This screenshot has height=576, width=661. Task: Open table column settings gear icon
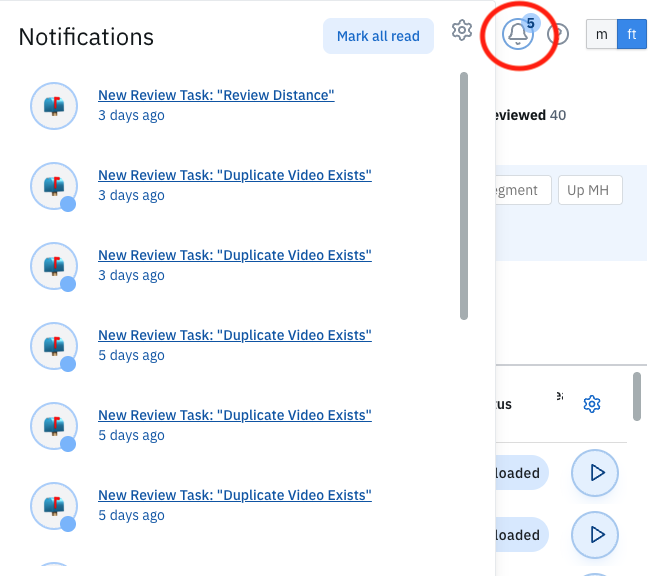(x=592, y=404)
